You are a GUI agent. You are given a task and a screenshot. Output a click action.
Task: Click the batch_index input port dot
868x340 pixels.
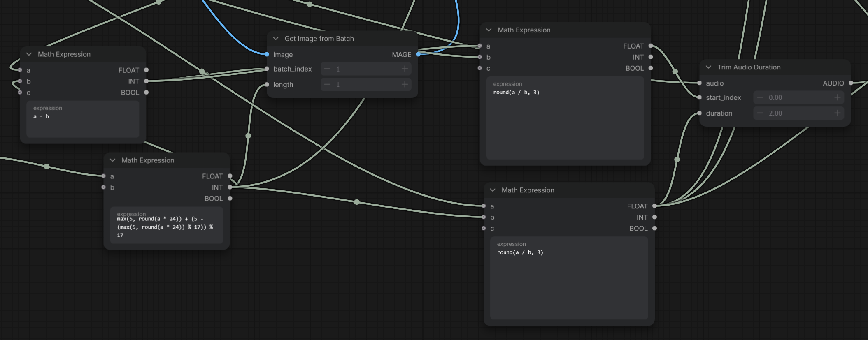(x=267, y=69)
